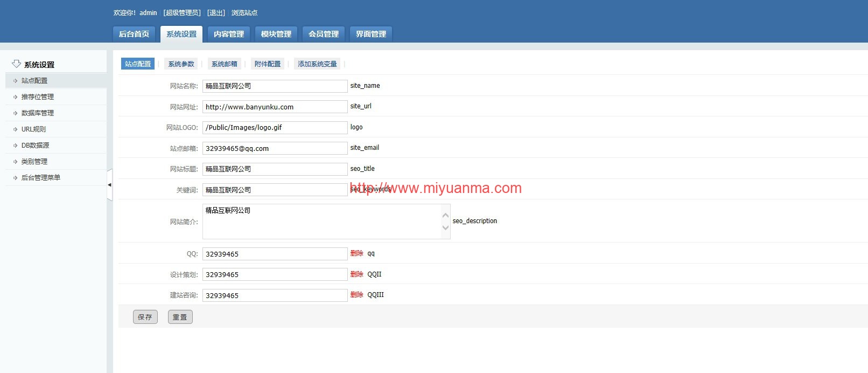Open 推荐位管理 in the sidebar
This screenshot has height=373, width=868.
click(x=56, y=96)
